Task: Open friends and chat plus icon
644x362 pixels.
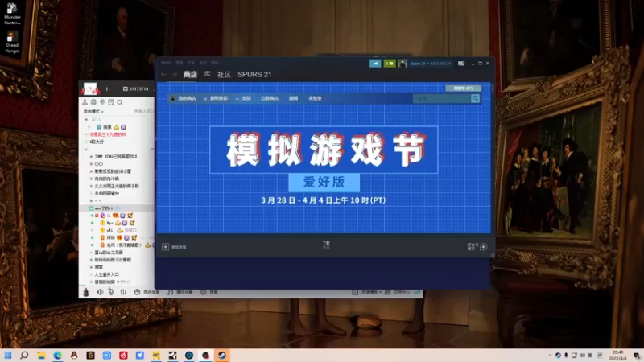Action: point(484,247)
